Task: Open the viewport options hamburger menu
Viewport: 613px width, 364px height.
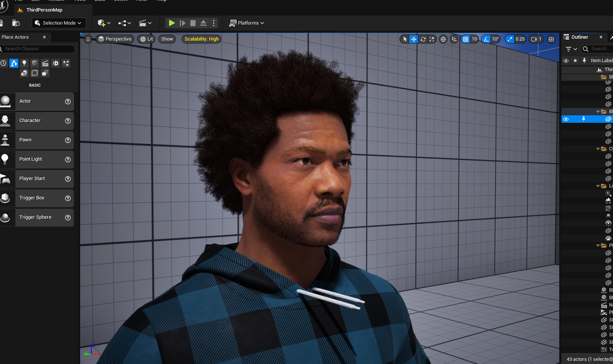Action: [88, 39]
